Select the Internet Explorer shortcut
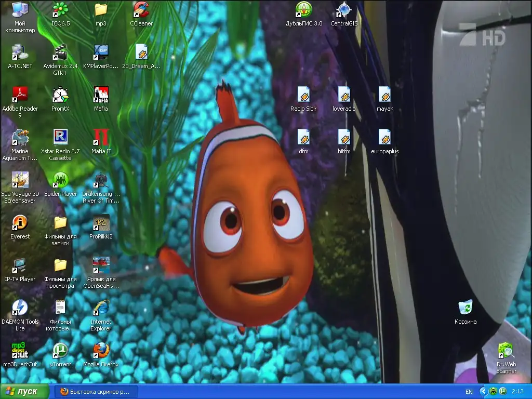The width and height of the screenshot is (532, 399). click(x=101, y=308)
